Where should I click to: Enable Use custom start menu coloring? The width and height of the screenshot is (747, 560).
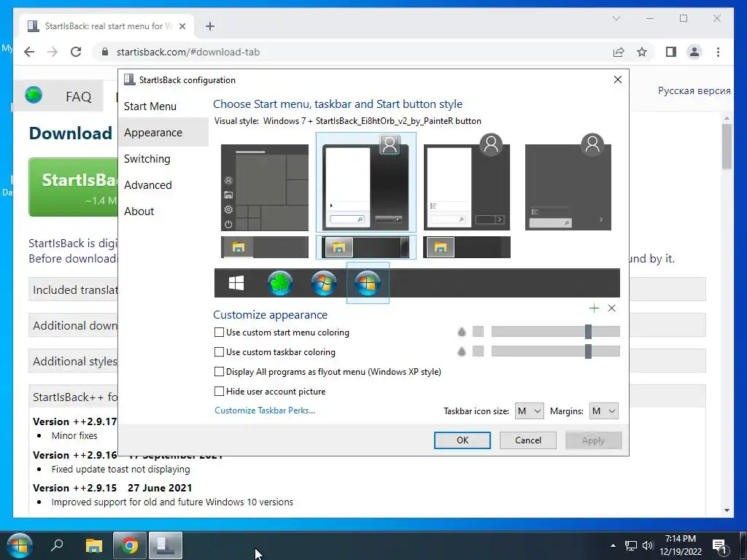[x=219, y=332]
